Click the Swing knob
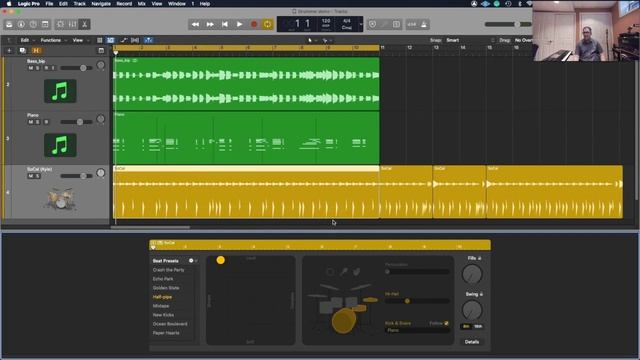Screen dimensions: 640x360 click(472, 310)
